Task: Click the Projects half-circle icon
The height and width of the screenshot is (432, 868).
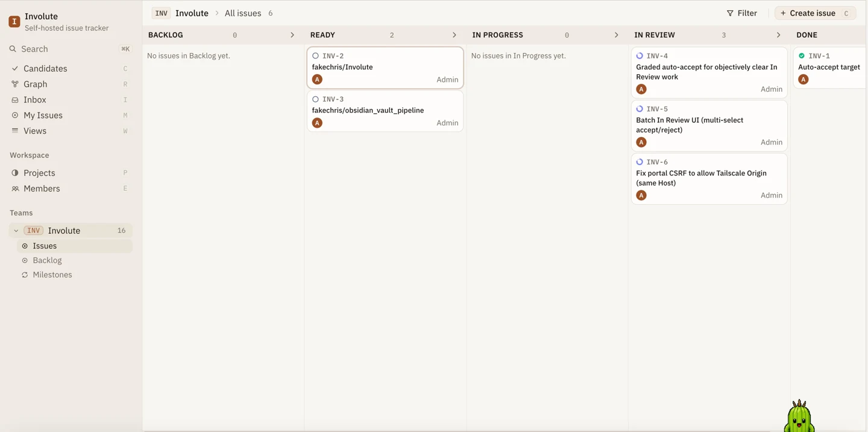Action: tap(15, 173)
